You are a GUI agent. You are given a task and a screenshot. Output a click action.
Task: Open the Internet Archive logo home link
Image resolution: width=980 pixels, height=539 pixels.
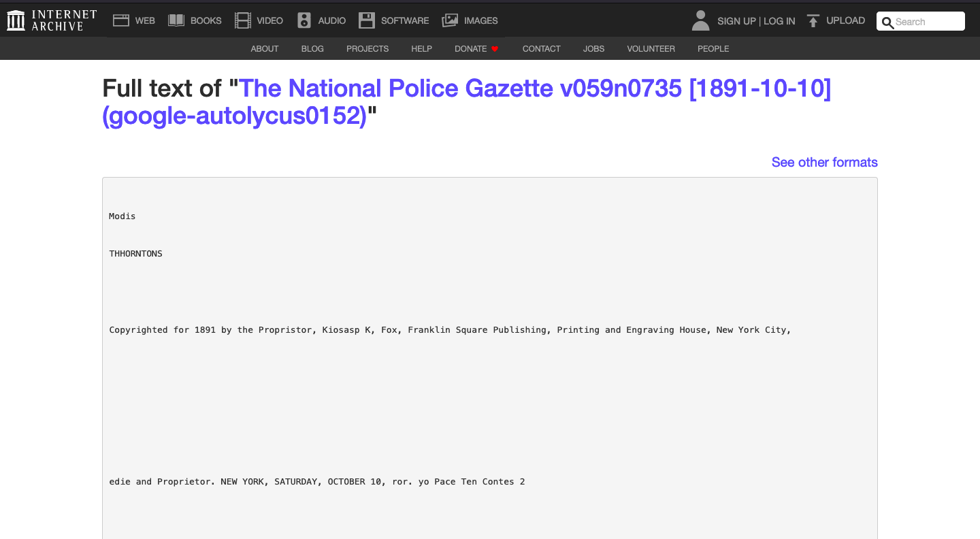pos(52,20)
